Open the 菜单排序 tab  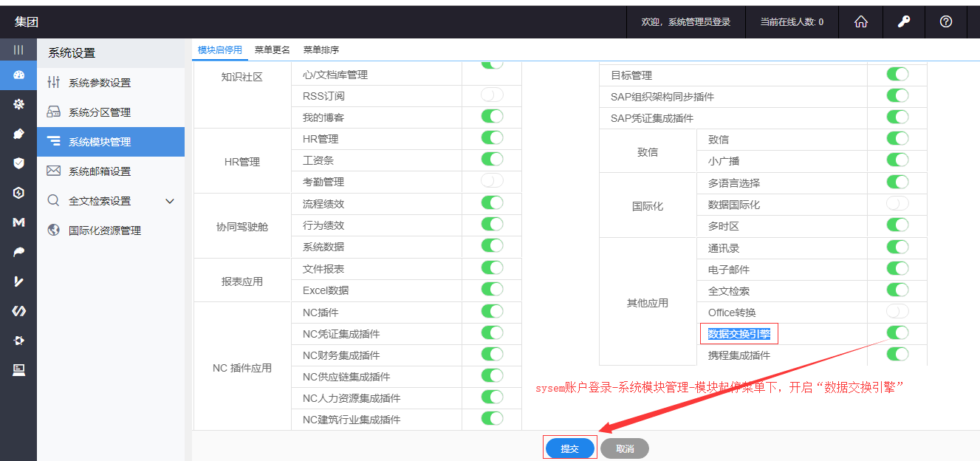pyautogui.click(x=321, y=50)
